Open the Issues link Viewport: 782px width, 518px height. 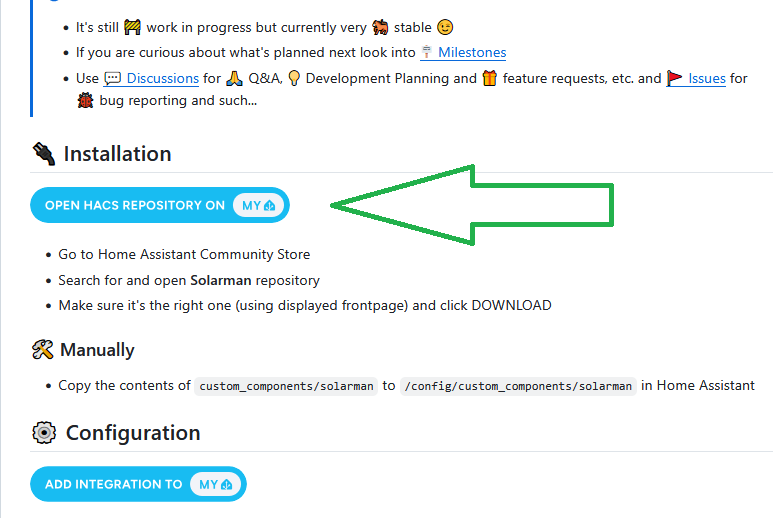[x=707, y=78]
